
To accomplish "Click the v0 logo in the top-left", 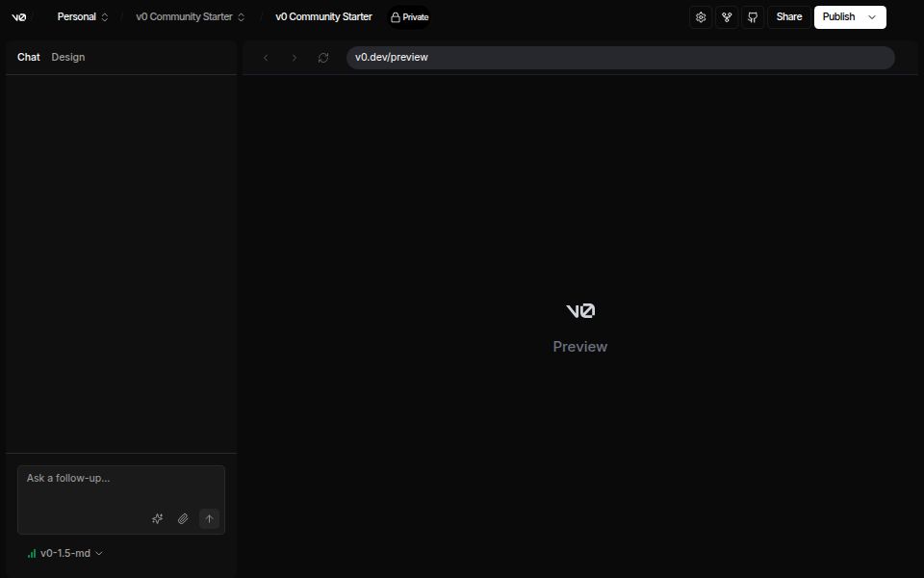I will pyautogui.click(x=19, y=17).
